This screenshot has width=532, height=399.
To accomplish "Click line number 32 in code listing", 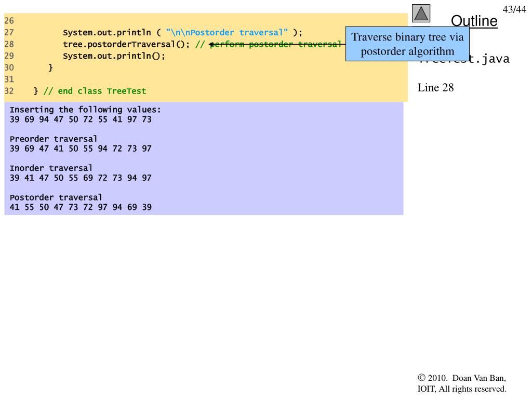I will (9, 91).
